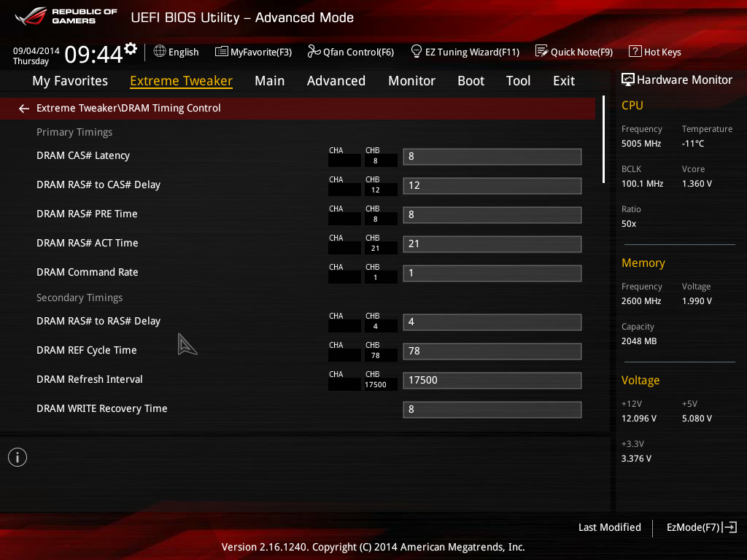Click the Memory frequency 2600 MHz value

tap(640, 301)
